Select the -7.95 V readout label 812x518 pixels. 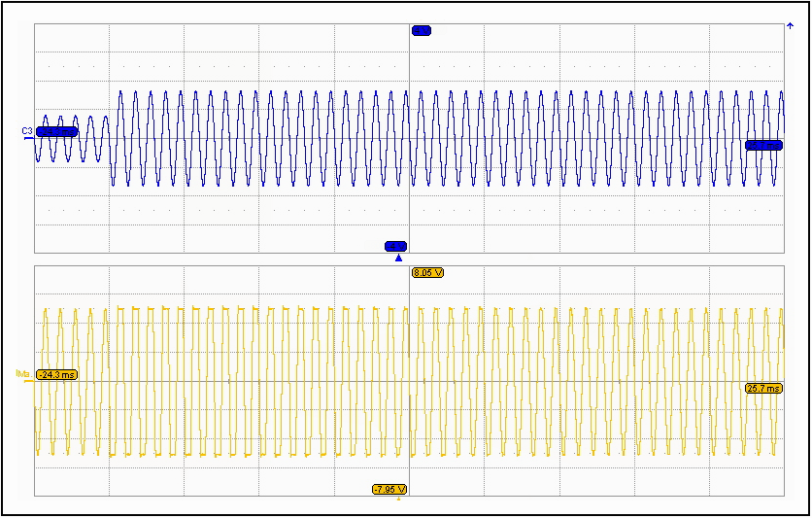(389, 489)
